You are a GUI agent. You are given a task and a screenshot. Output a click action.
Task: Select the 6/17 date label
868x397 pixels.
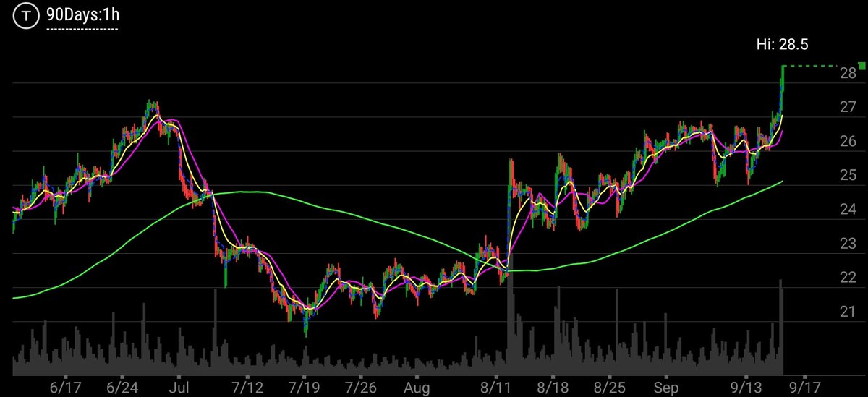tap(65, 388)
